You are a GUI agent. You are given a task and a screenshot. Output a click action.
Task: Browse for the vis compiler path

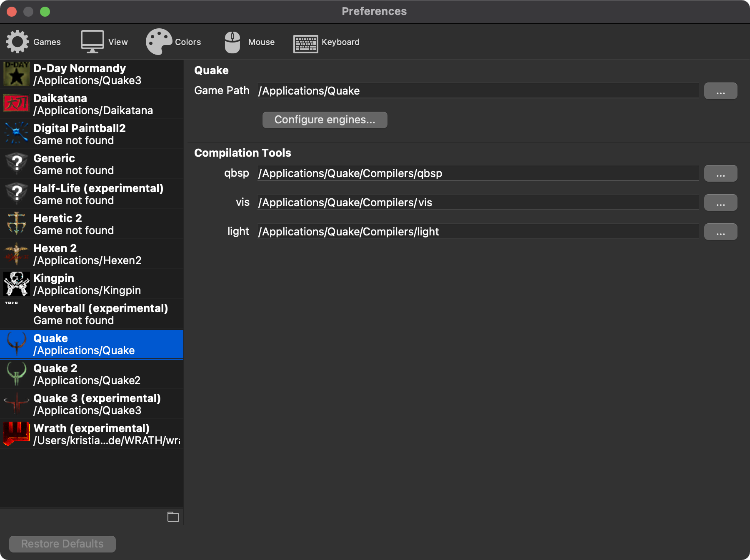[720, 202]
